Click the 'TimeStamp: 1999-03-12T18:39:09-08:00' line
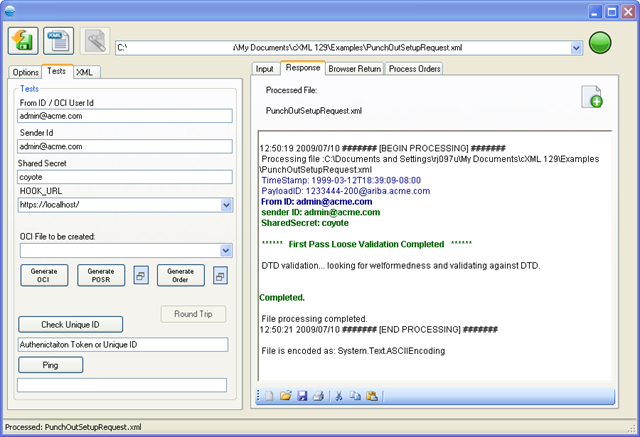The height and width of the screenshot is (437, 640). click(341, 180)
